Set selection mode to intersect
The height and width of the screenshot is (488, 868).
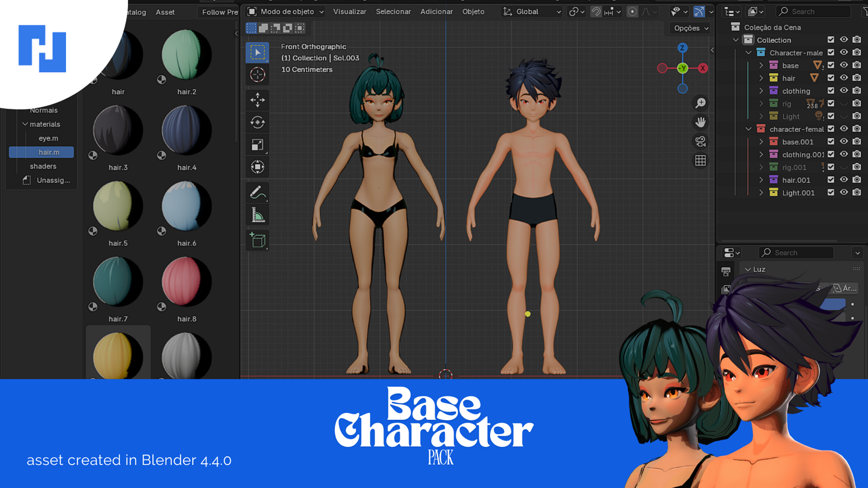coord(300,28)
